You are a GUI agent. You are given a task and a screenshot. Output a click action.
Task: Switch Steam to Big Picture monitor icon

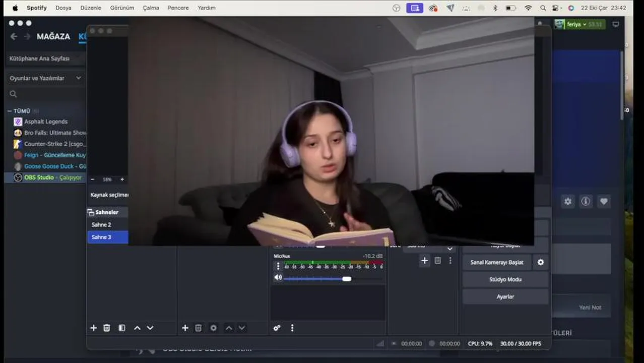pyautogui.click(x=616, y=24)
